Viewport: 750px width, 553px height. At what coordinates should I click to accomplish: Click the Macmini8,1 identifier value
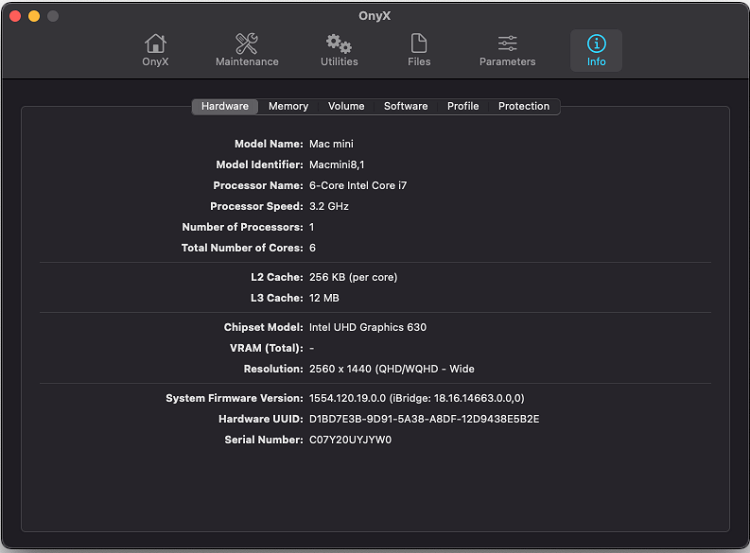pos(336,165)
